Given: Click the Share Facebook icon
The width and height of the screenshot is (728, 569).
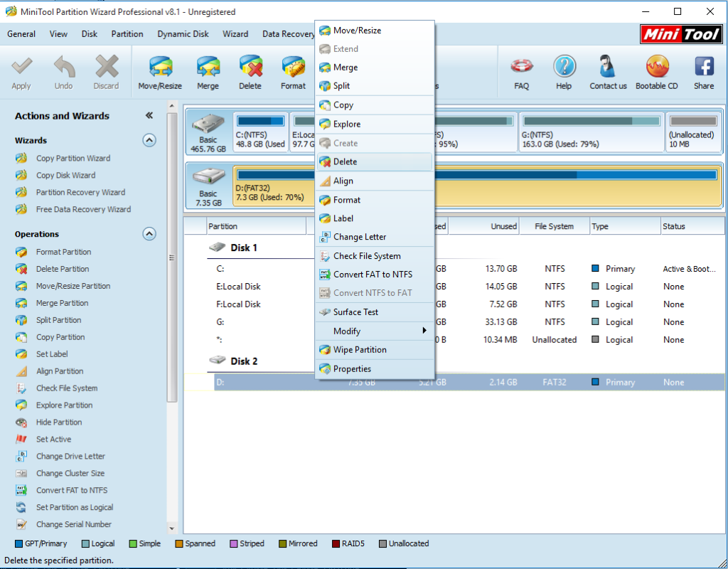Looking at the screenshot, I should [704, 66].
